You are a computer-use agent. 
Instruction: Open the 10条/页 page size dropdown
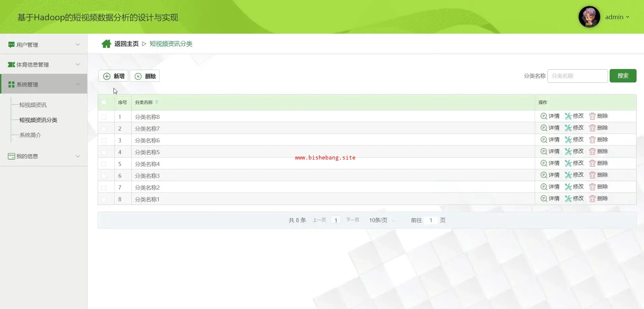point(382,220)
